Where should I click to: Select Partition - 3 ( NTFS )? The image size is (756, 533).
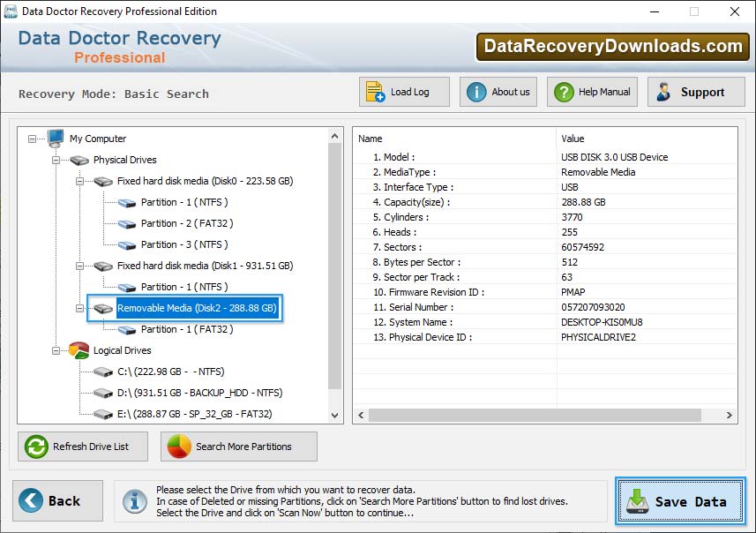click(184, 245)
